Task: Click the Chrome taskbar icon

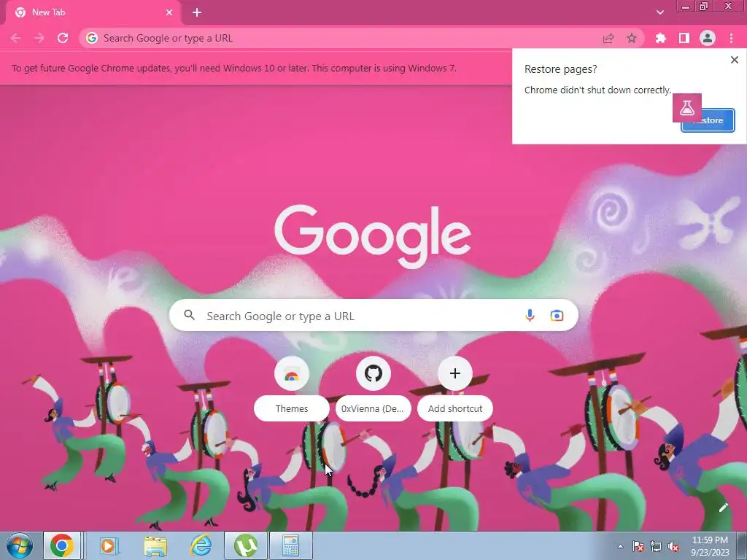Action: pyautogui.click(x=62, y=545)
